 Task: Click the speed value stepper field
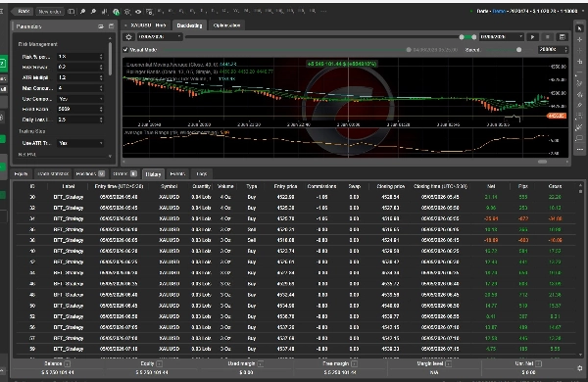coord(553,50)
